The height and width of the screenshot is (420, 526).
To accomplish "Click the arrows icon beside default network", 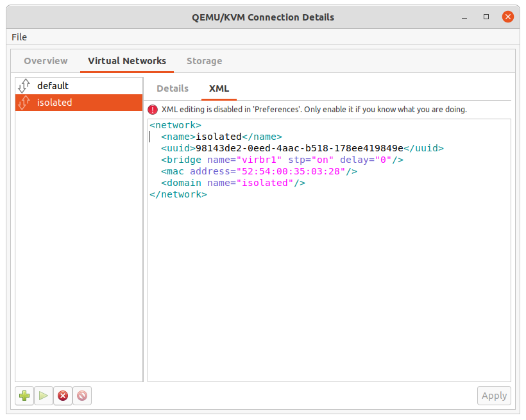I will (24, 85).
